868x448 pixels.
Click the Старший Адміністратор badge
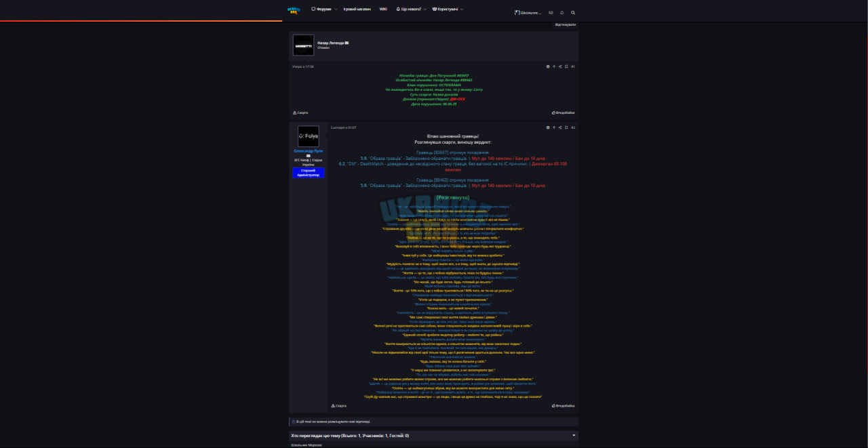click(309, 173)
